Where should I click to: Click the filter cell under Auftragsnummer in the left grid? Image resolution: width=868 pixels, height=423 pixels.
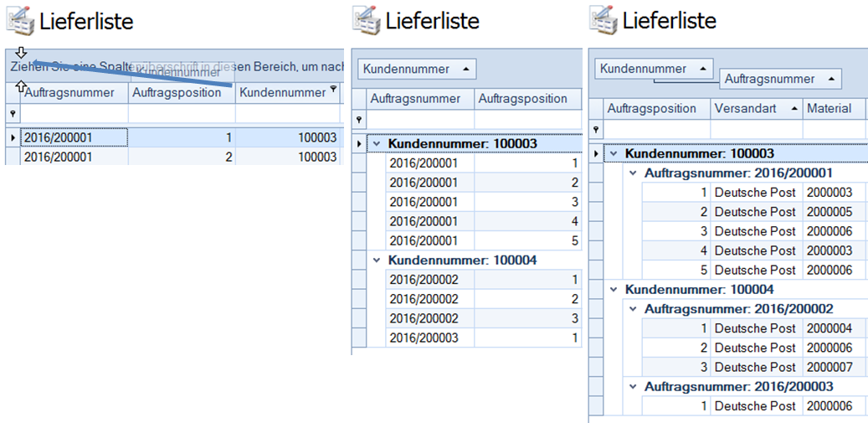click(74, 114)
